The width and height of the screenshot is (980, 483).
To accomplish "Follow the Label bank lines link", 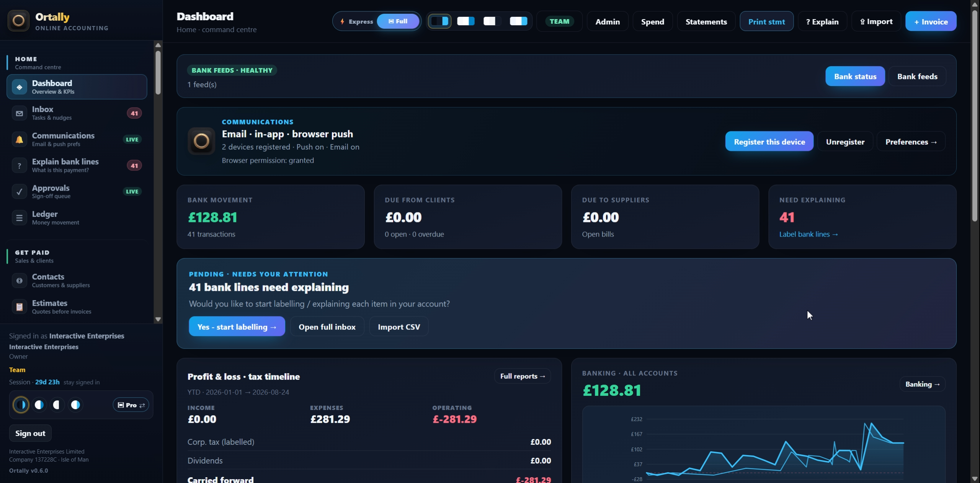I will click(808, 234).
